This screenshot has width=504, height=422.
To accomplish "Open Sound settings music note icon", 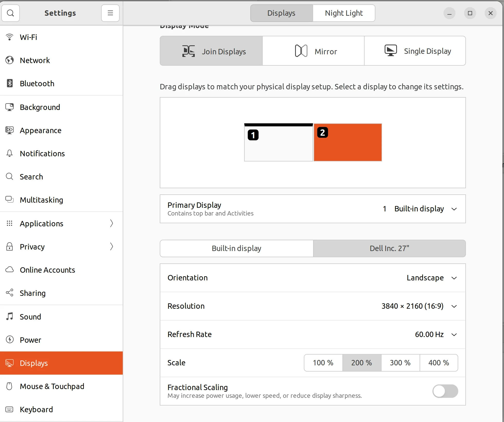I will click(10, 316).
